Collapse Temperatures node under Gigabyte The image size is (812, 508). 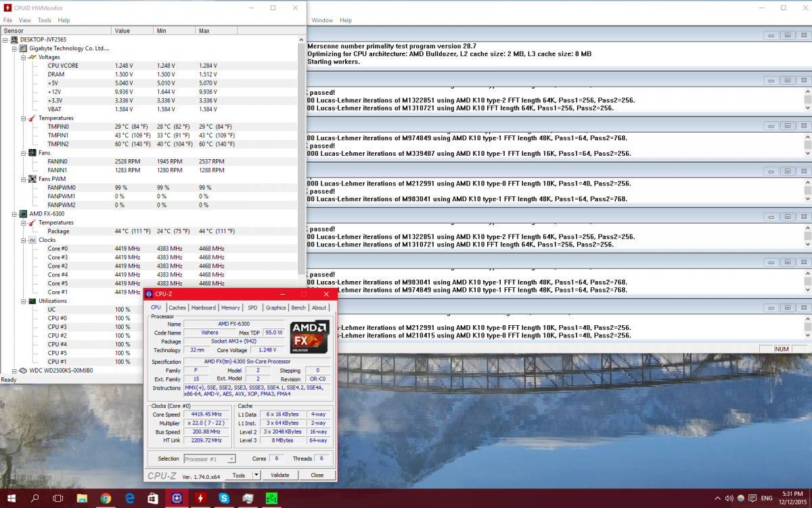point(23,118)
